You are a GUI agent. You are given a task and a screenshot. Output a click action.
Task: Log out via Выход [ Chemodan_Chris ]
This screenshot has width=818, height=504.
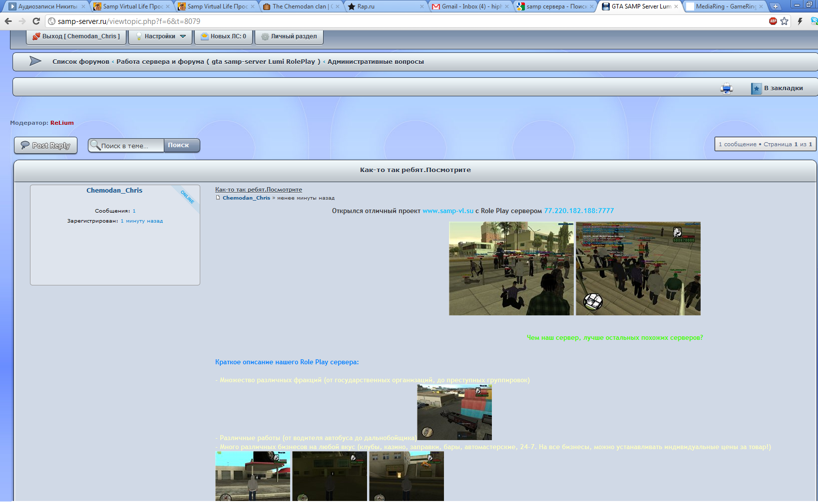76,36
